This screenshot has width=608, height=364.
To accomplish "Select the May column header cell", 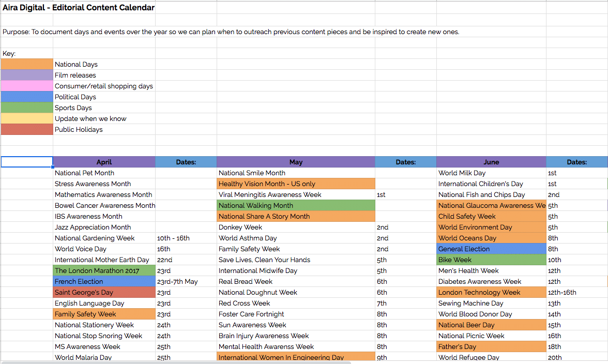I will coord(296,162).
